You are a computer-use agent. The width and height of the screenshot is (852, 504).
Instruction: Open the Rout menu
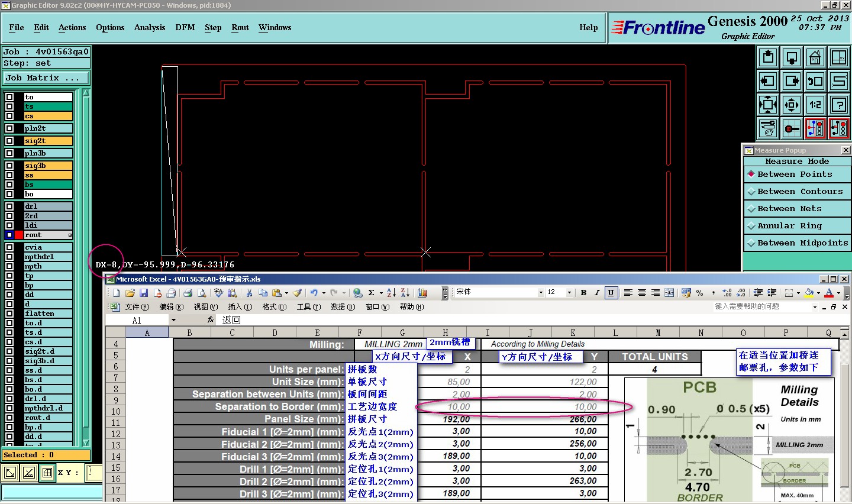[x=240, y=28]
